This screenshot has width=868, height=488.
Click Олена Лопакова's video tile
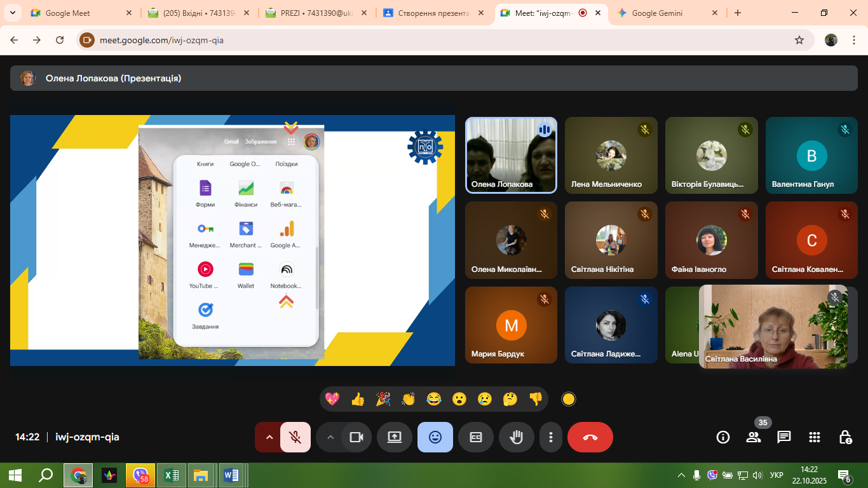(511, 155)
